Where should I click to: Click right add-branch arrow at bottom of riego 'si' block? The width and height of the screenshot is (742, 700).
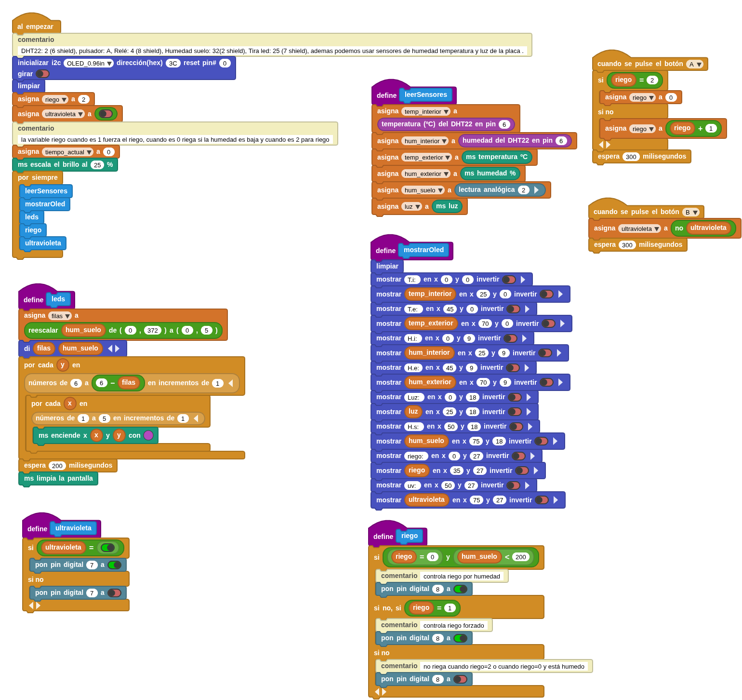coord(384,692)
